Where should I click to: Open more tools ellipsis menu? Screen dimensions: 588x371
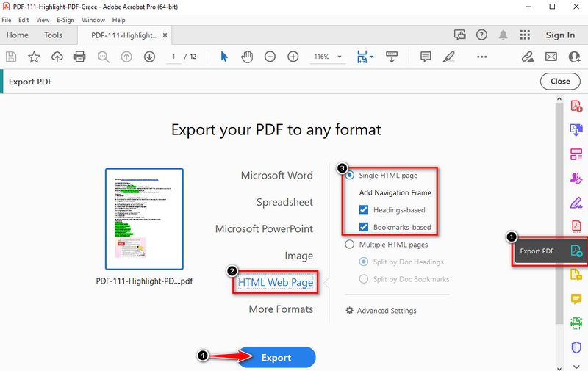(482, 57)
